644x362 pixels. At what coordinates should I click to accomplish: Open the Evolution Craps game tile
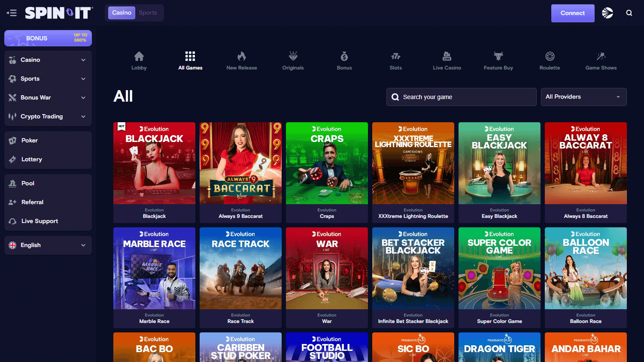327,172
